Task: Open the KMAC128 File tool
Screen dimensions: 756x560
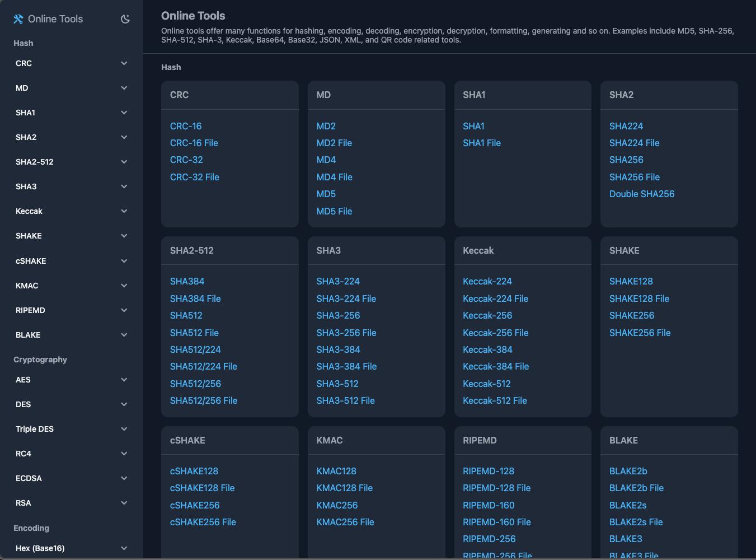Action: pos(345,488)
